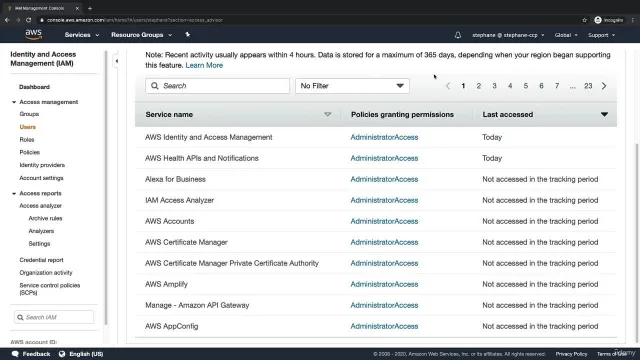
Task: Go to page 2 of results
Action: [x=479, y=86]
